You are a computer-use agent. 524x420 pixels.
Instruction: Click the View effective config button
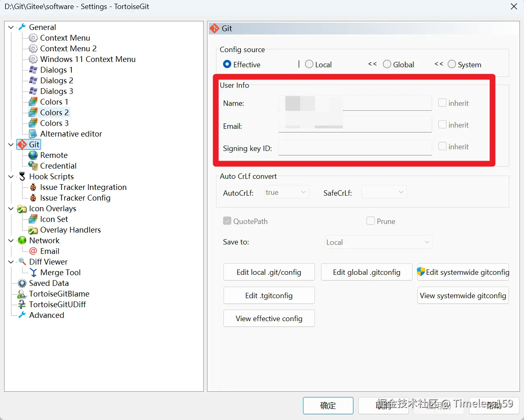(x=269, y=318)
